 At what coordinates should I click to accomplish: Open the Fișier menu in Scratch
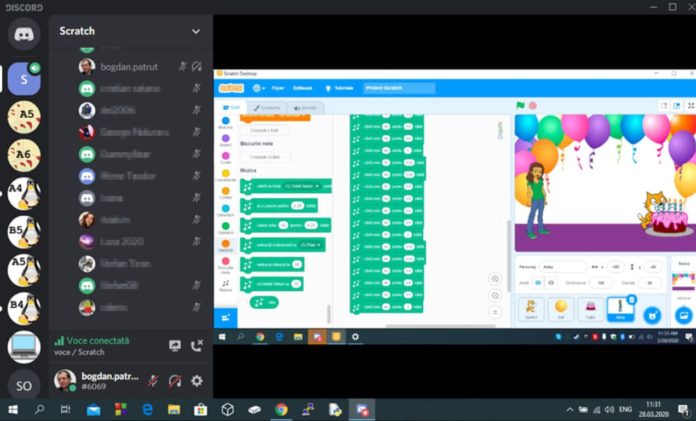[x=278, y=88]
